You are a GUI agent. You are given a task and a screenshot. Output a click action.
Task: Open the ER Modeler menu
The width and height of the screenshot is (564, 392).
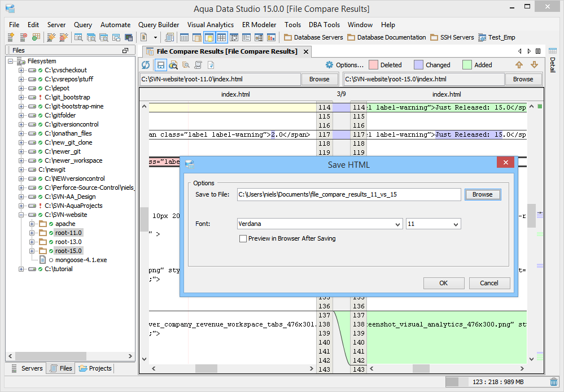259,25
